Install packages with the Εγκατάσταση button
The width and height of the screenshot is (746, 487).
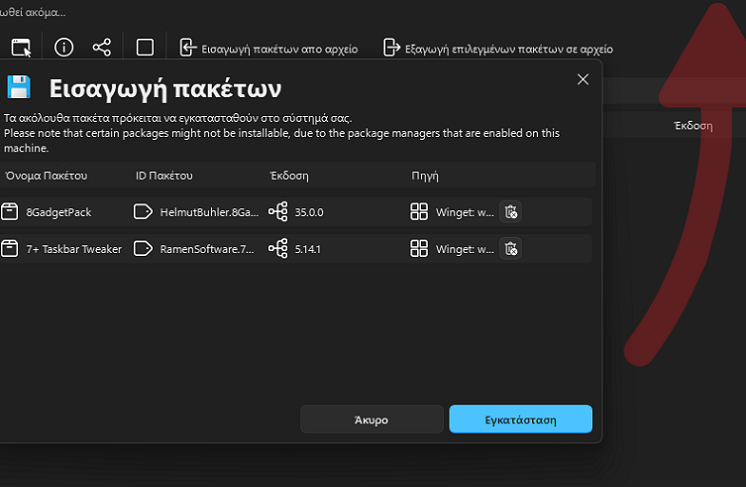click(520, 419)
